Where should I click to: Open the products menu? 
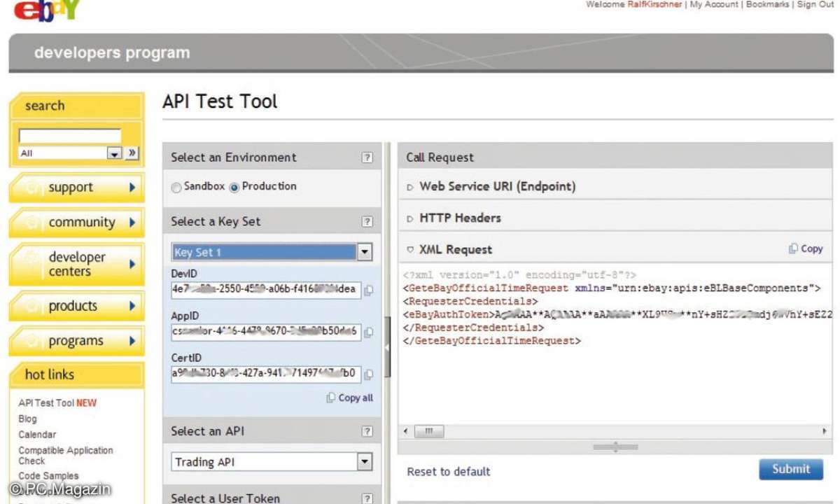coord(76,306)
